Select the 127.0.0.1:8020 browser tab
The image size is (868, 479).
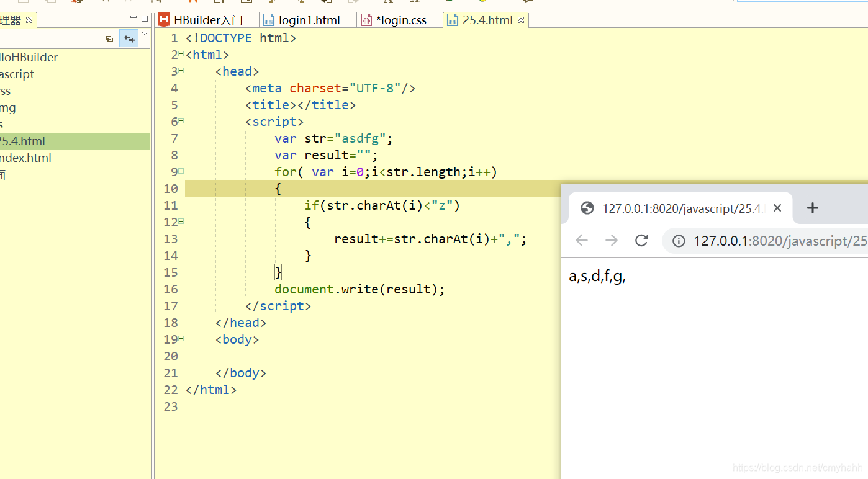click(680, 208)
